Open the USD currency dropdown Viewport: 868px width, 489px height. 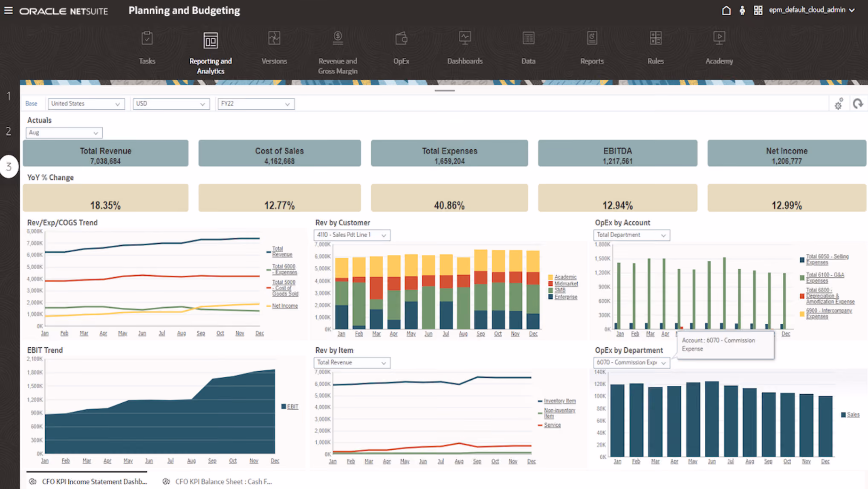[x=171, y=104]
